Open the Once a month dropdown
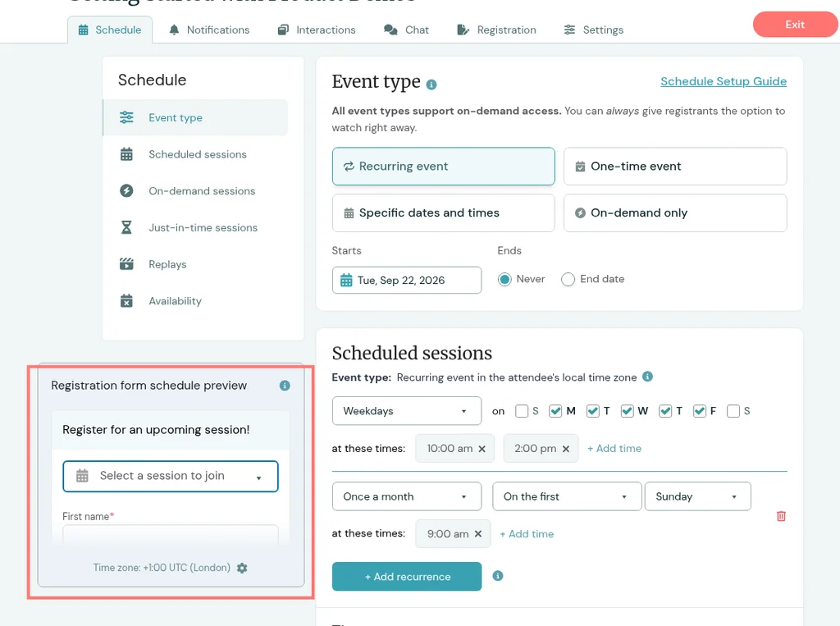The height and width of the screenshot is (626, 840). pyautogui.click(x=407, y=497)
